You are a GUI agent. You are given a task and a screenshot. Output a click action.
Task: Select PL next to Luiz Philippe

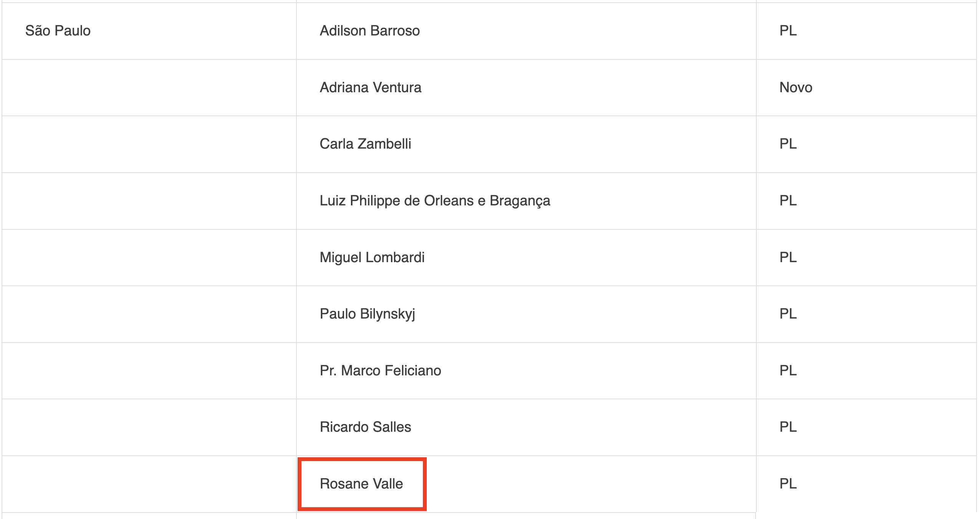pos(788,200)
